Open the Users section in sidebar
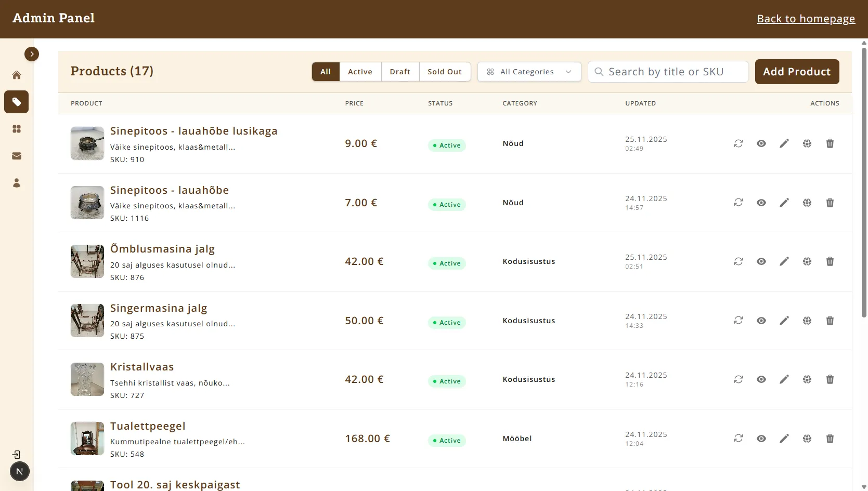This screenshot has height=491, width=868. [x=16, y=183]
